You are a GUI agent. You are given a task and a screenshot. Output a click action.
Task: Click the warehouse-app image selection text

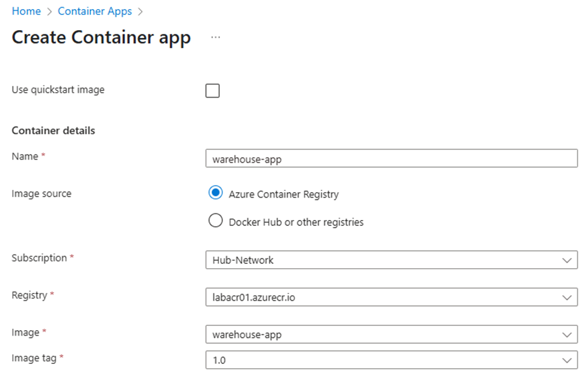coord(247,335)
